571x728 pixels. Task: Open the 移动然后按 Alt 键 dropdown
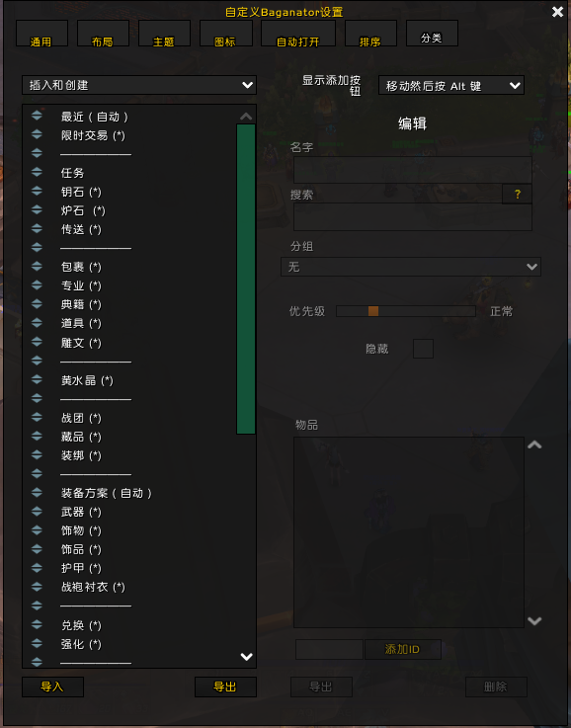(x=451, y=85)
